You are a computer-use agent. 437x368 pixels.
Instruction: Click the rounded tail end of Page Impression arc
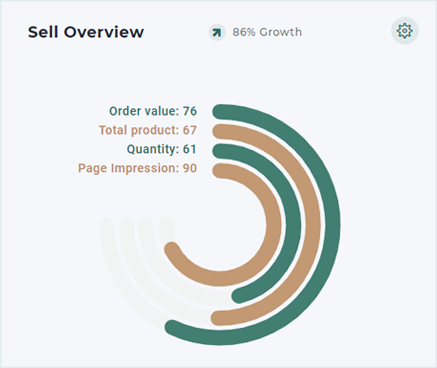[x=172, y=250]
